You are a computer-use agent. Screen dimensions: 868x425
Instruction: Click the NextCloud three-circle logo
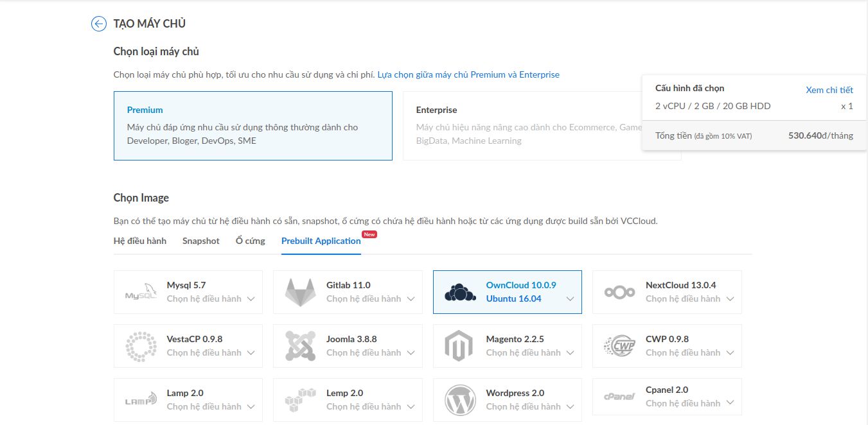619,292
